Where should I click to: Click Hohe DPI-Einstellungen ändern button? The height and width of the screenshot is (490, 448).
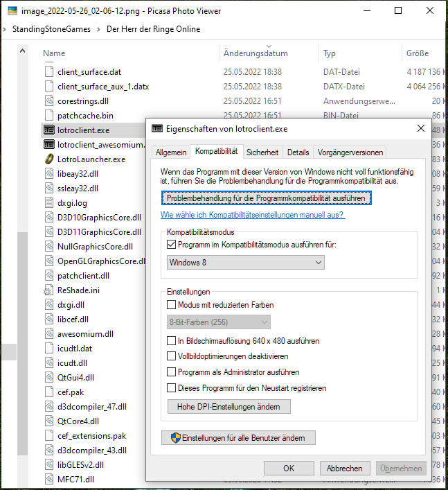(x=229, y=407)
